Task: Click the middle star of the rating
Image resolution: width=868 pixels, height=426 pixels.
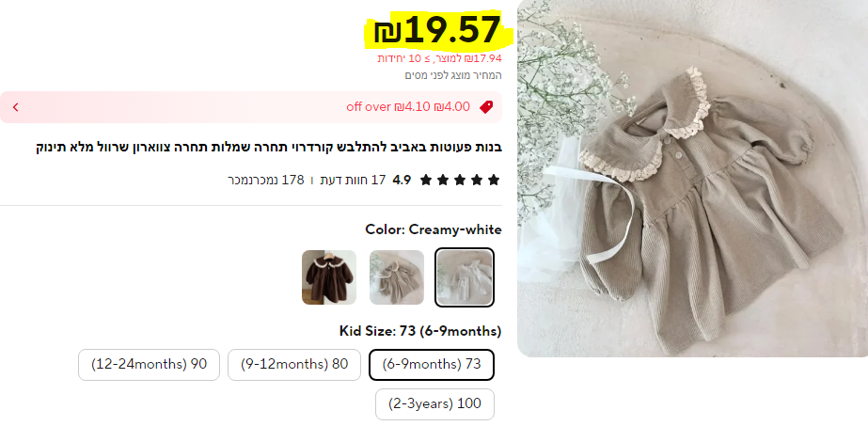Action: [x=460, y=180]
